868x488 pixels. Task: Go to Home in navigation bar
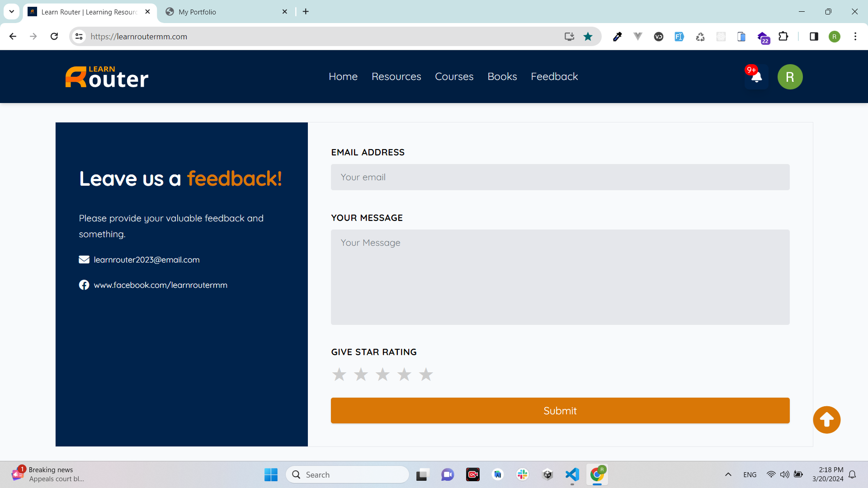pos(343,76)
